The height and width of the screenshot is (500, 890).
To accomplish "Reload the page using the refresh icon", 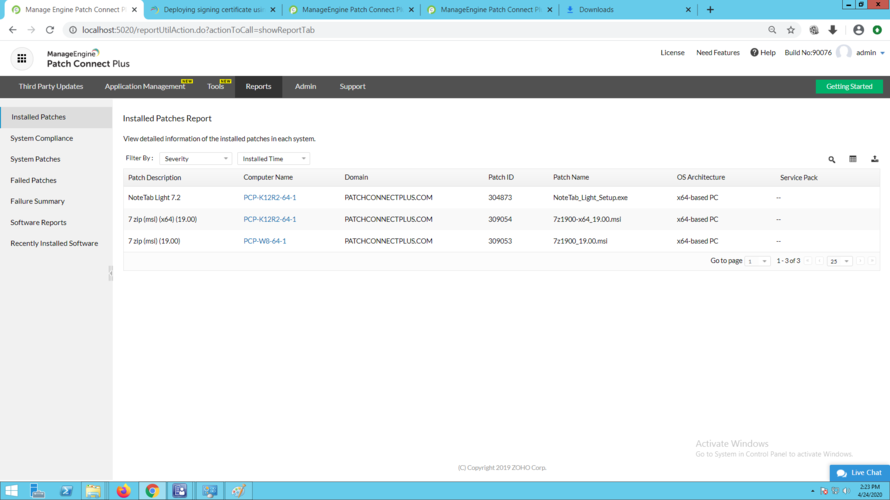I will coord(50,30).
